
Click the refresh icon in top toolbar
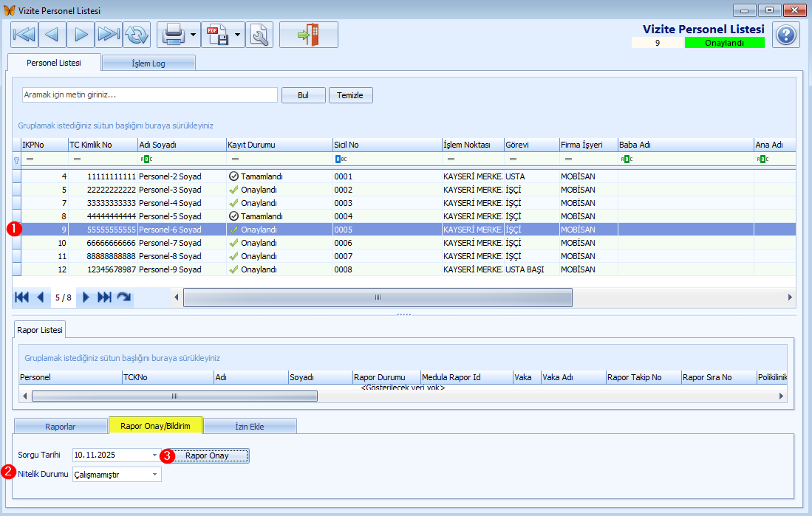pos(137,35)
